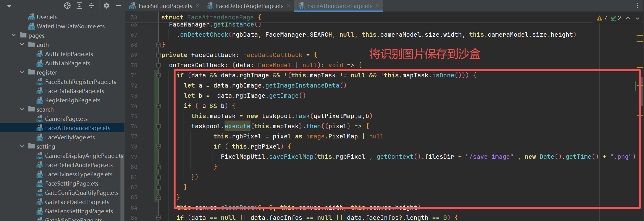Open the project view dropdown arrow
644x221 pixels.
(x=9, y=6)
